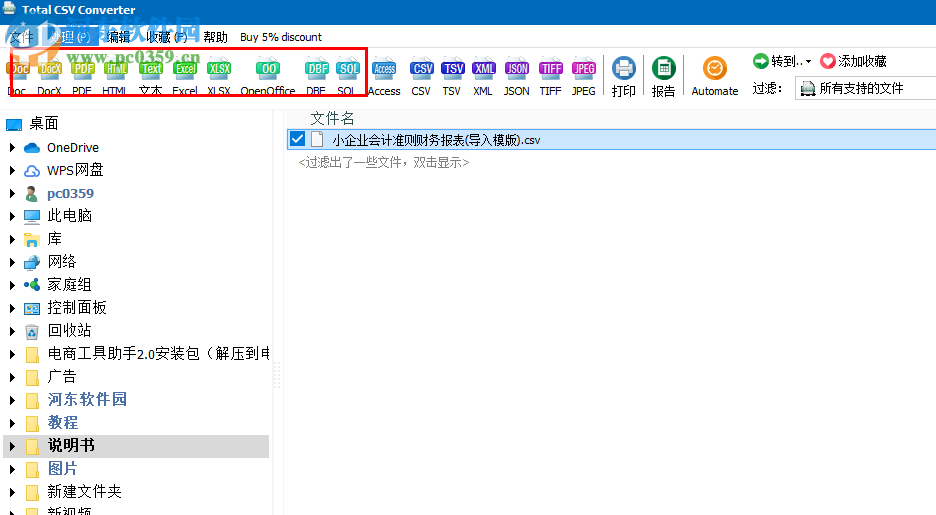Convert to JPEG format
Screen dimensions: 936x515
[584, 77]
